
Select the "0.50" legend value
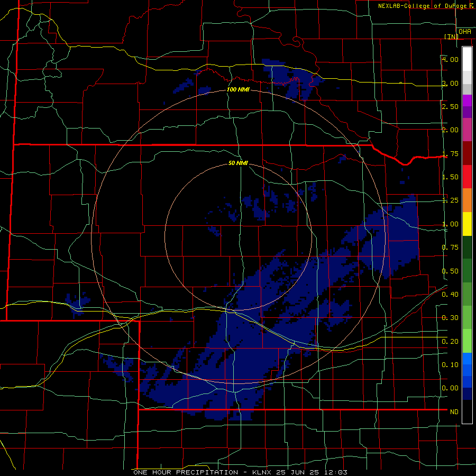450,271
